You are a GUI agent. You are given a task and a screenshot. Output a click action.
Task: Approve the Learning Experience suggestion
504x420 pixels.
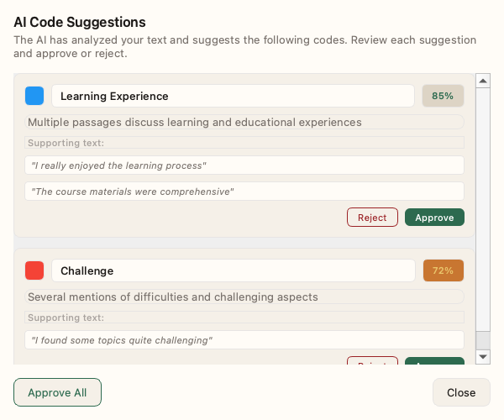pyautogui.click(x=434, y=218)
